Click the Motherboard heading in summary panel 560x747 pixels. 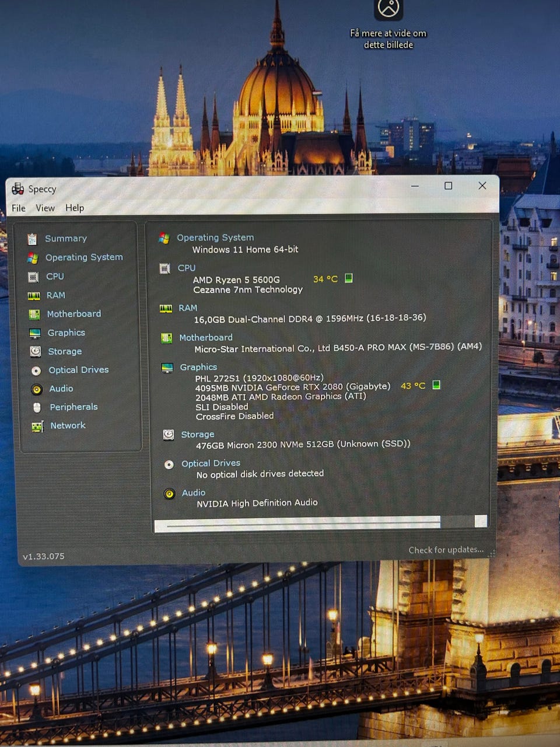[x=205, y=337]
